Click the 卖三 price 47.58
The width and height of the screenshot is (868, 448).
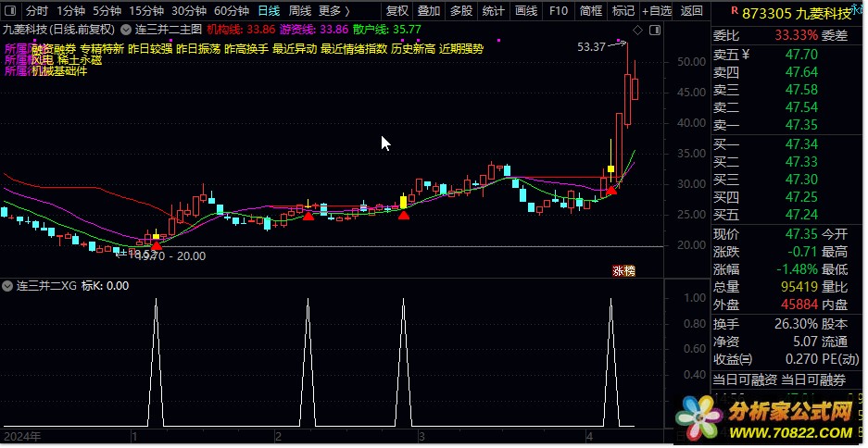pos(801,90)
